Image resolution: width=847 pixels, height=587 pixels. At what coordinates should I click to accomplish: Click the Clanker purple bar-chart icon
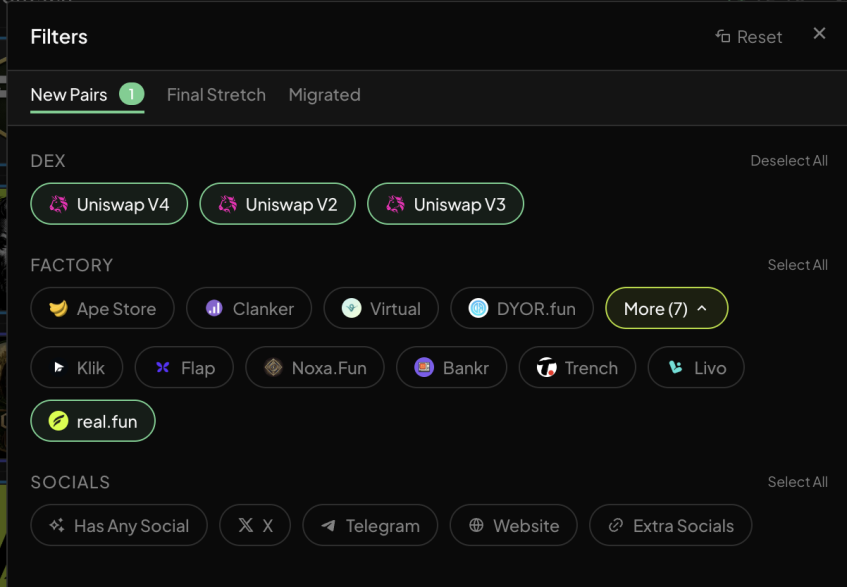[214, 308]
